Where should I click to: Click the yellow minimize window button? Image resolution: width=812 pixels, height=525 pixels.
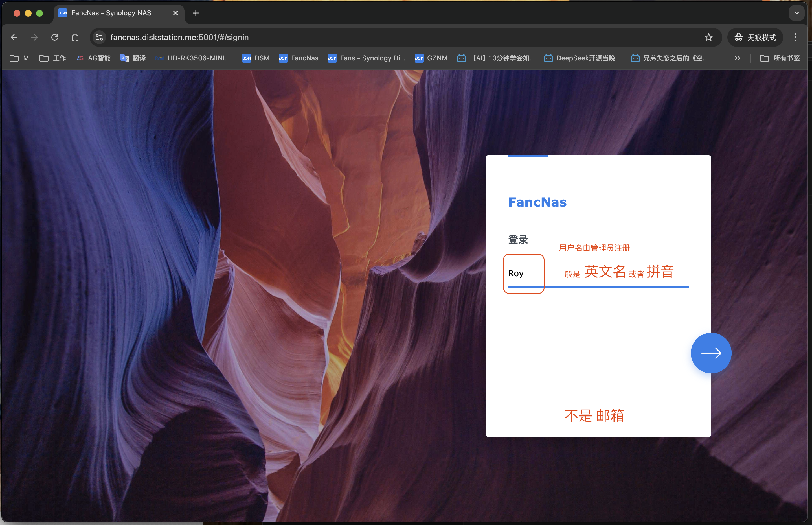click(x=28, y=13)
